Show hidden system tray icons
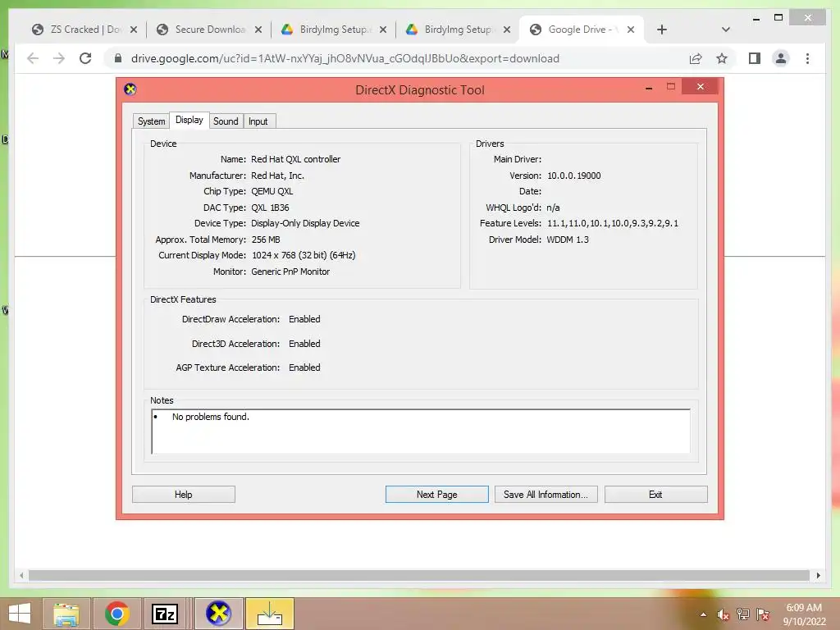The height and width of the screenshot is (630, 840). point(703,614)
